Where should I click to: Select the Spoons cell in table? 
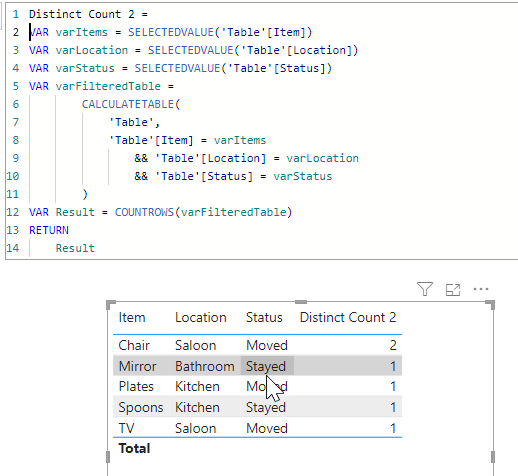click(x=141, y=408)
